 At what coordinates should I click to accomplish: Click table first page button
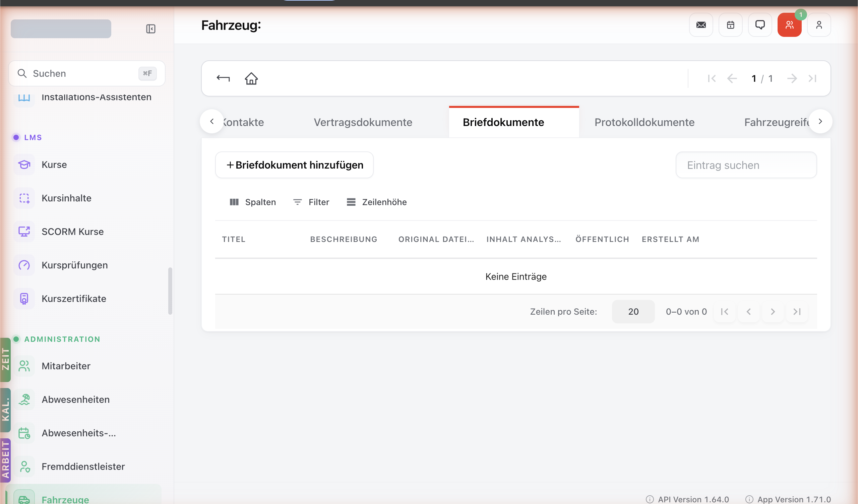click(x=724, y=312)
